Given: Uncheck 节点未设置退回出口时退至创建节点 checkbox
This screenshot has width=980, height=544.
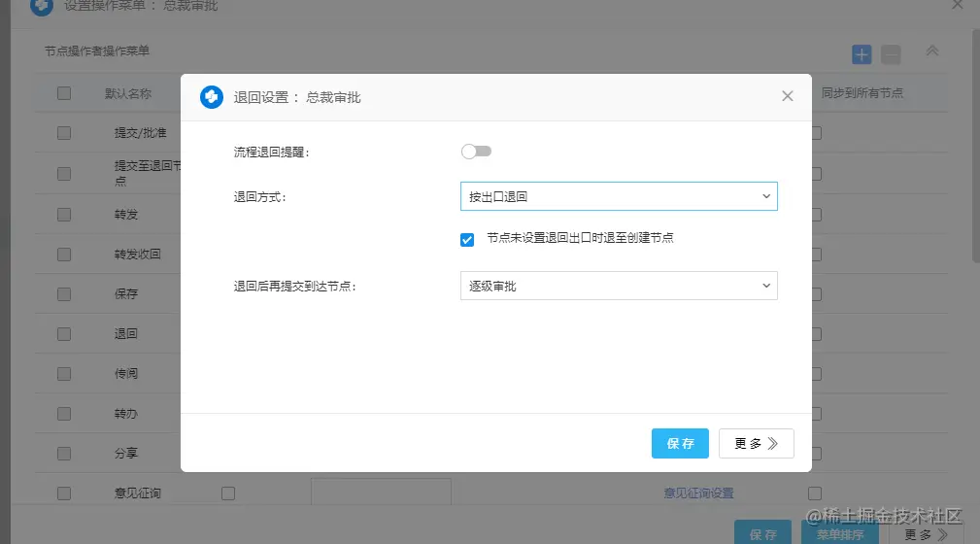Looking at the screenshot, I should pyautogui.click(x=467, y=240).
